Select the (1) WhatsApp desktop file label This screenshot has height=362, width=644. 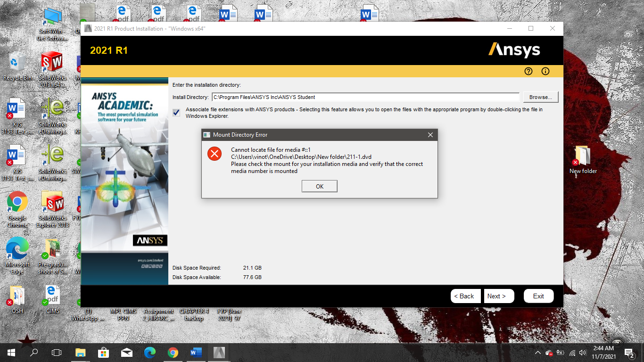click(88, 314)
